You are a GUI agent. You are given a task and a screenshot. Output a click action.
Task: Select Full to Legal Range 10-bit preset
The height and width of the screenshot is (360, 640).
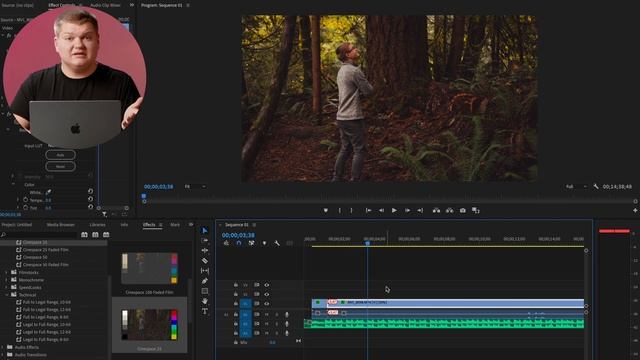pyautogui.click(x=47, y=302)
